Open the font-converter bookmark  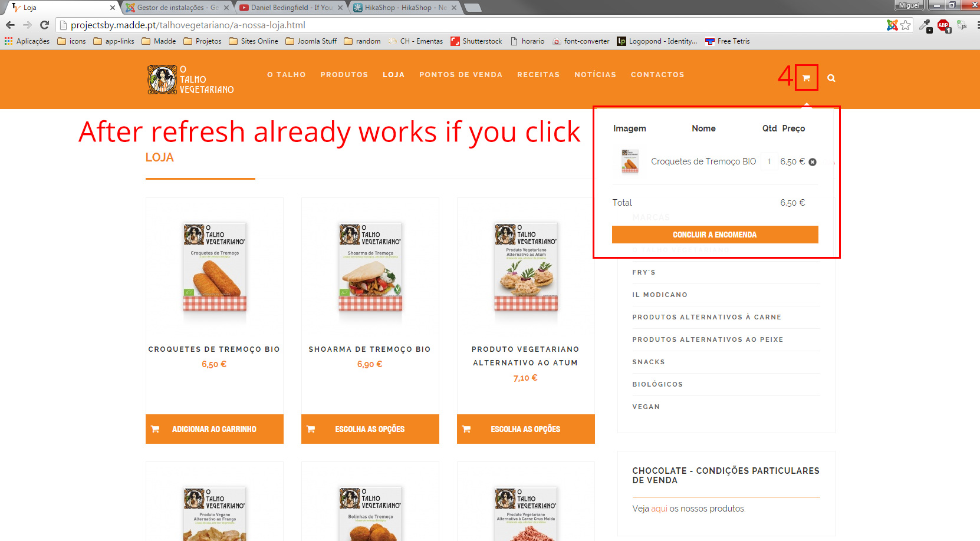[581, 41]
